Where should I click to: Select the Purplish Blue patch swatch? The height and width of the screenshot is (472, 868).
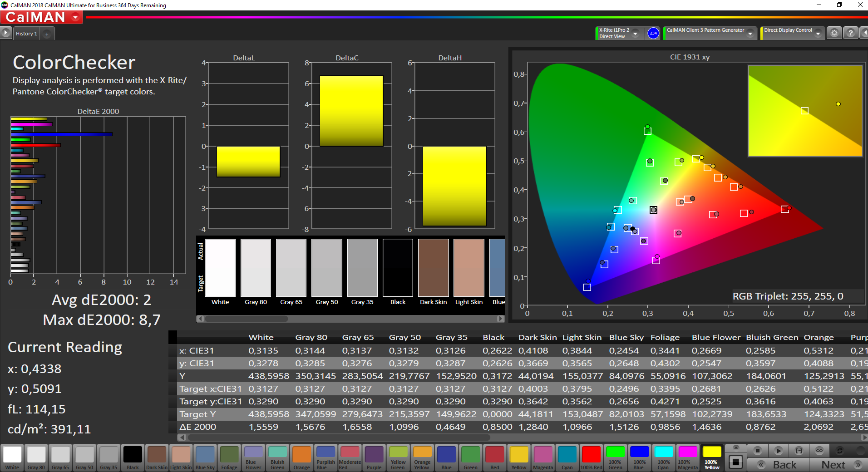325,457
